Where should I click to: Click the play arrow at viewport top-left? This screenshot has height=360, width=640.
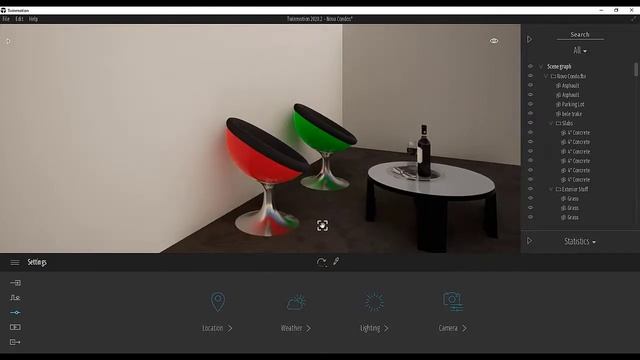[x=8, y=41]
